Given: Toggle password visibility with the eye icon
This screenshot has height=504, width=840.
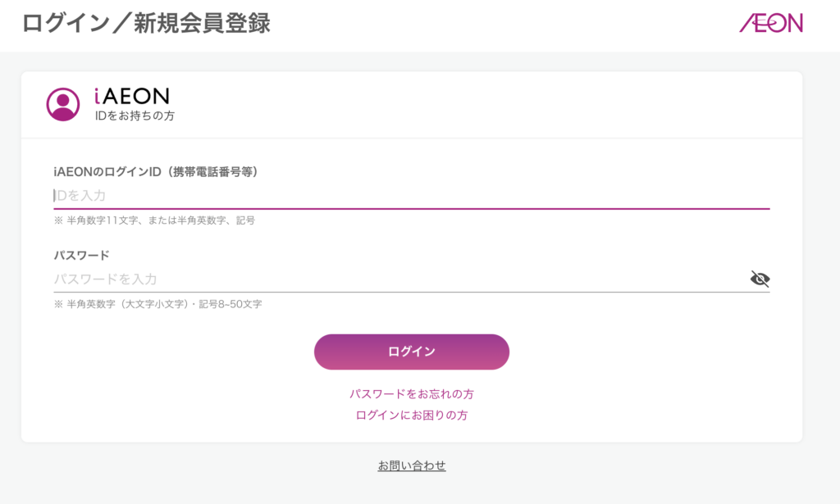Looking at the screenshot, I should tap(760, 279).
